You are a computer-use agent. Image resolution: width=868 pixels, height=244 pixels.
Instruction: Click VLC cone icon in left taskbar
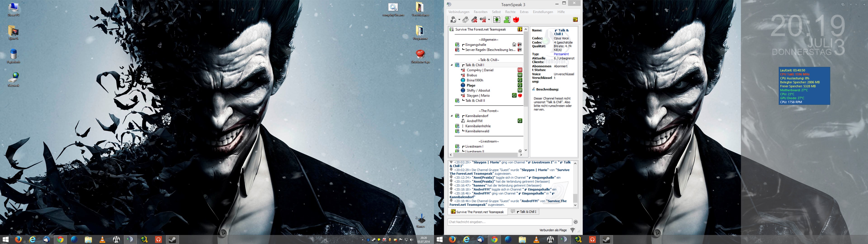pos(102,240)
